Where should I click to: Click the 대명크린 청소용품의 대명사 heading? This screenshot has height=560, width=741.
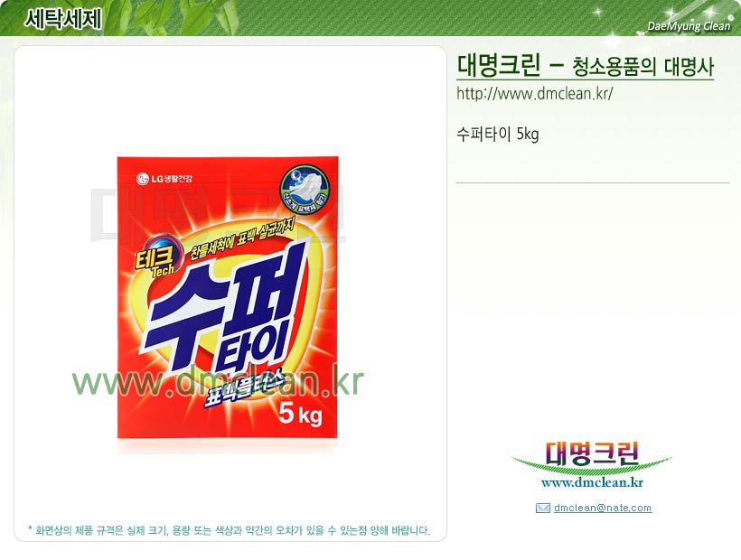(585, 66)
